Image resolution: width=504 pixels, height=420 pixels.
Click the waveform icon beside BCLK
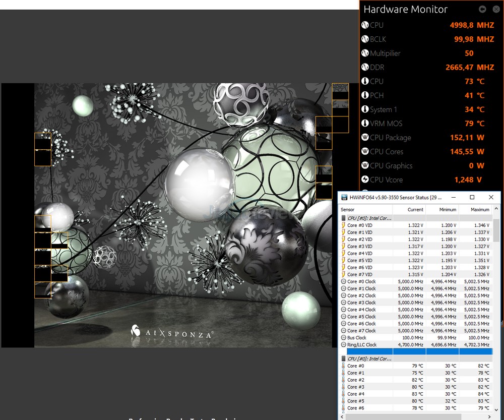(x=365, y=39)
